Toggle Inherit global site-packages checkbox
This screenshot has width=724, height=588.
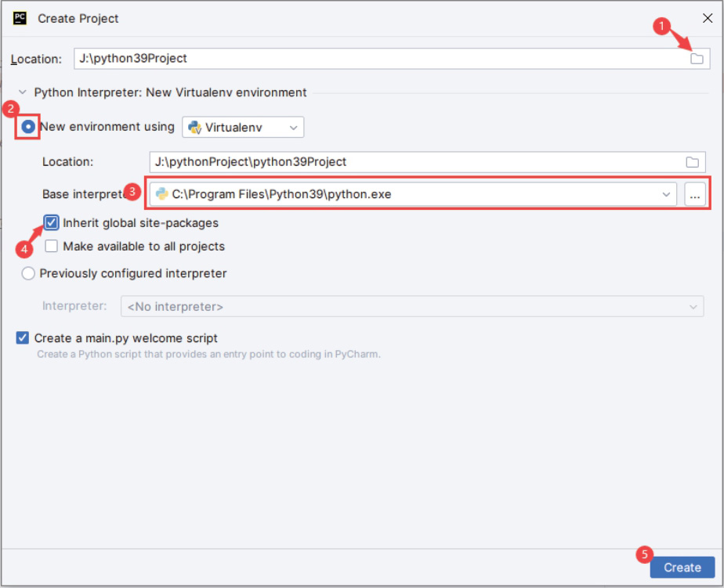click(51, 223)
